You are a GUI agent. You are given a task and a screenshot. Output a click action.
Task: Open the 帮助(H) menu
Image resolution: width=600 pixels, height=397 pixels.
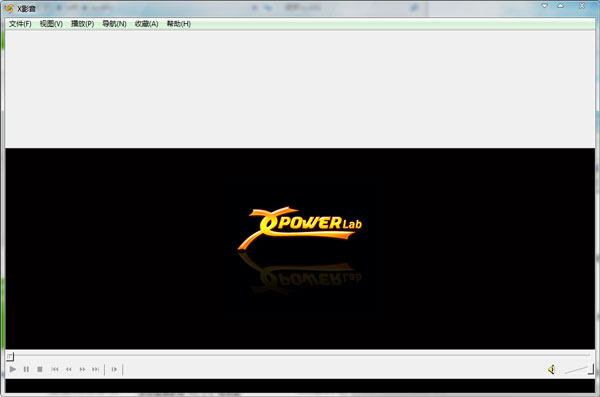pyautogui.click(x=179, y=24)
